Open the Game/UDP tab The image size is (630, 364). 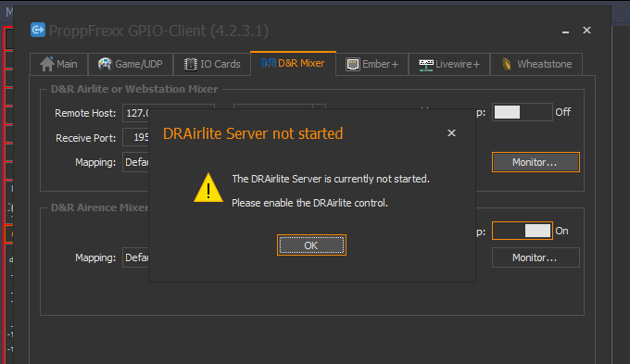tap(131, 64)
